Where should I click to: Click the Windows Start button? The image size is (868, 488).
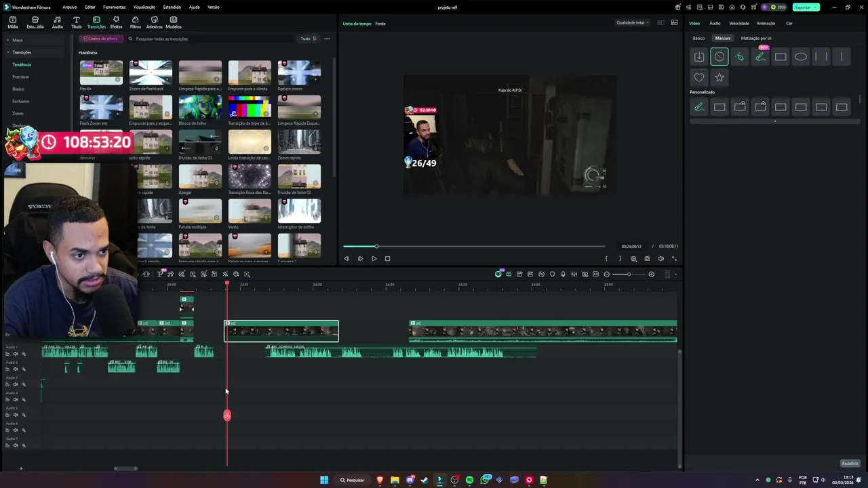point(324,480)
